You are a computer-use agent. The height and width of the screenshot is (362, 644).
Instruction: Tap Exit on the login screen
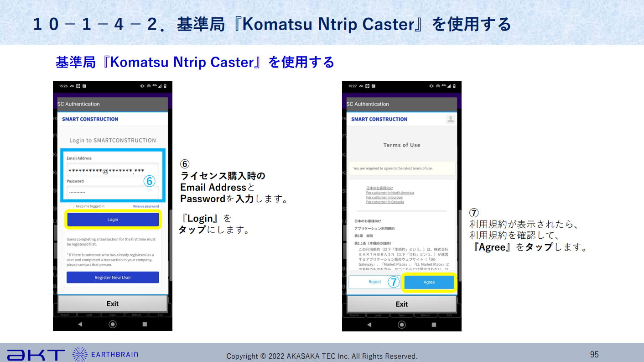[113, 304]
